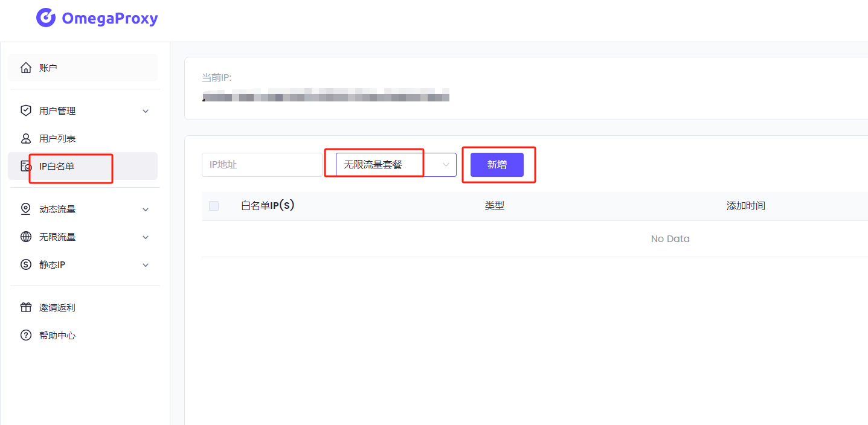Select the IP白名单 menu item
Image resolution: width=868 pixels, height=425 pixels.
coord(83,166)
